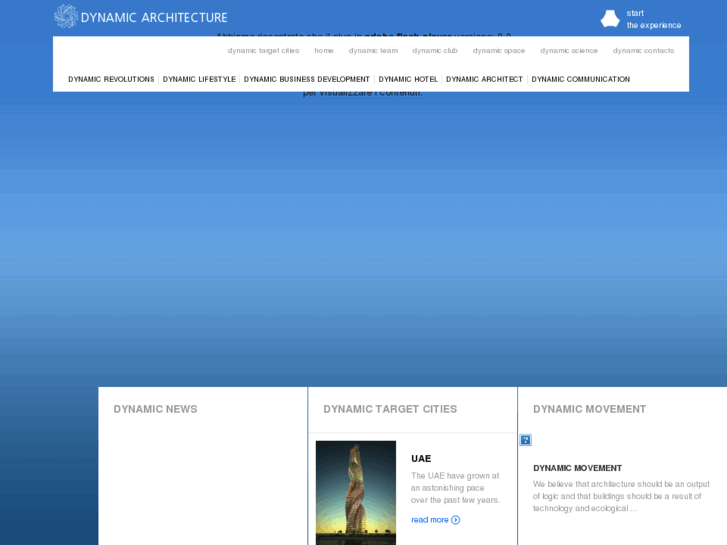This screenshot has height=545, width=727.
Task: Select the DYNAMIC HOTEL tab
Action: coord(408,79)
